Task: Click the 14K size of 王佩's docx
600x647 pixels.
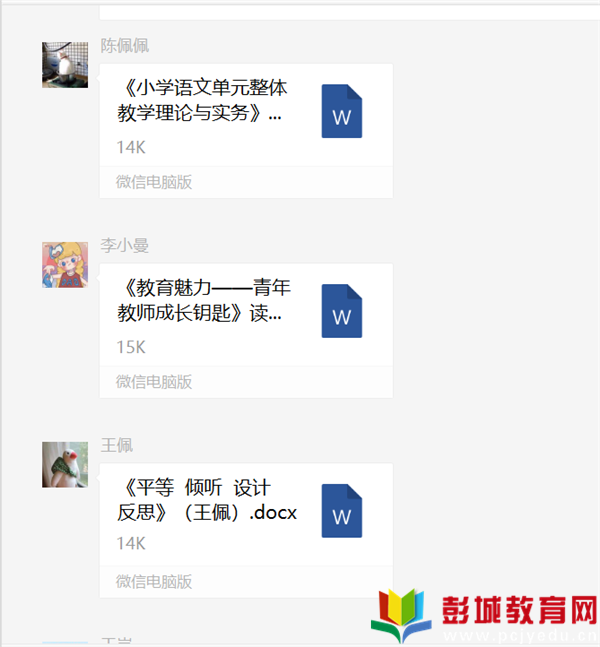Action: [131, 543]
